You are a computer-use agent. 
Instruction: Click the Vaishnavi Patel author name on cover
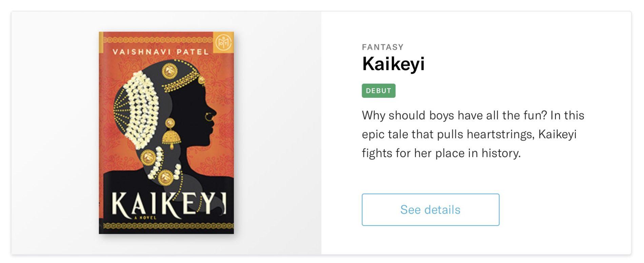coord(160,52)
